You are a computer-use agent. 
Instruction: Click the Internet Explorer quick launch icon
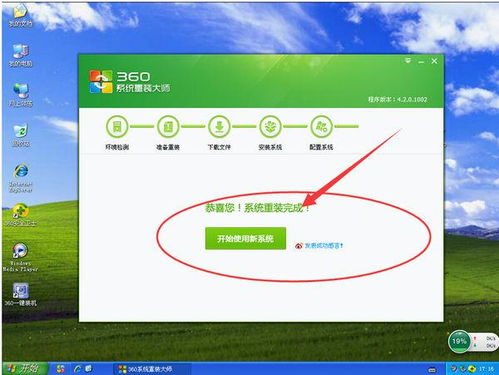coord(78,369)
